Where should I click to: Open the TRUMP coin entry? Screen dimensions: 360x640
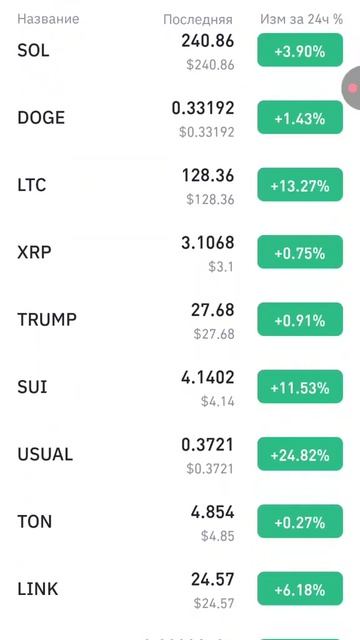pos(47,320)
